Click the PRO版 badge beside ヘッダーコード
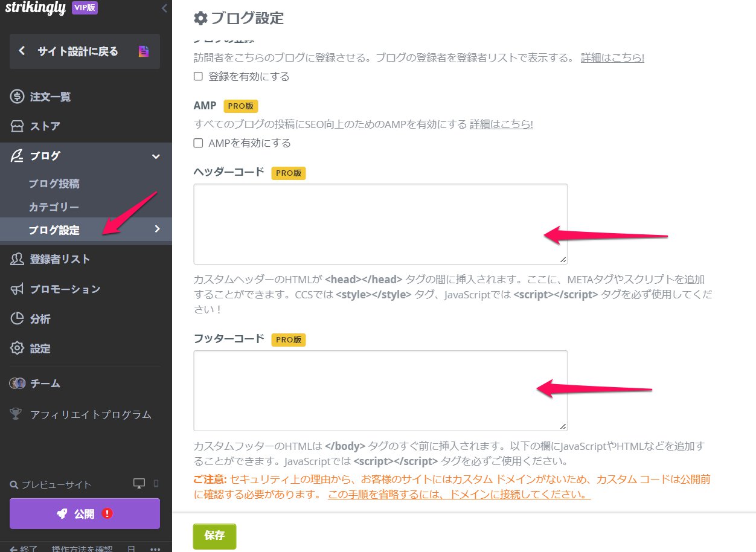The image size is (756, 552). point(289,173)
